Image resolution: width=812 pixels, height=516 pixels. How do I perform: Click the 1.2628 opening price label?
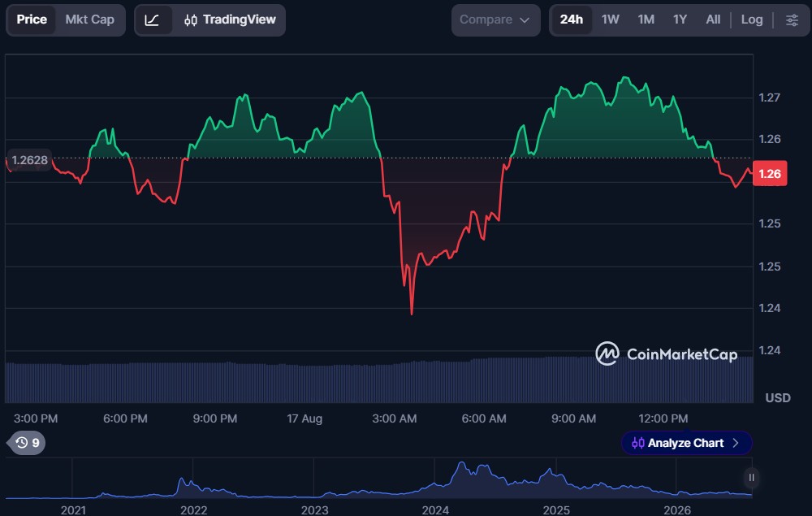click(x=29, y=160)
